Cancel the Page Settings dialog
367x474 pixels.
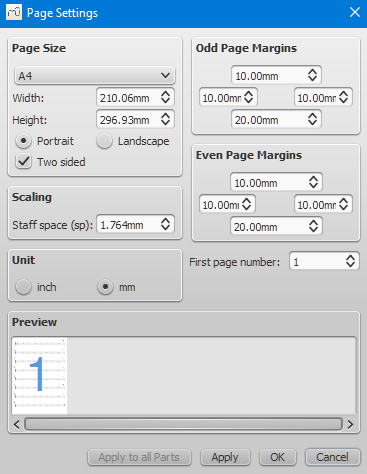332,457
